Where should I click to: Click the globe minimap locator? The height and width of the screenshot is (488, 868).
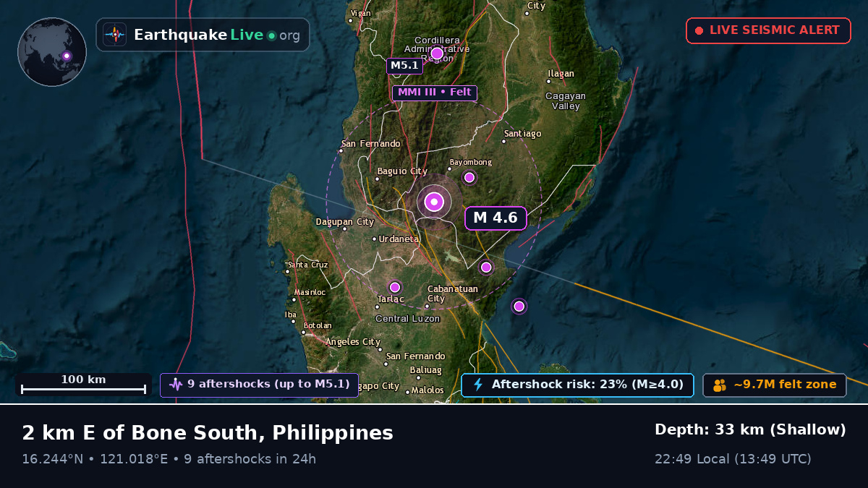[52, 52]
